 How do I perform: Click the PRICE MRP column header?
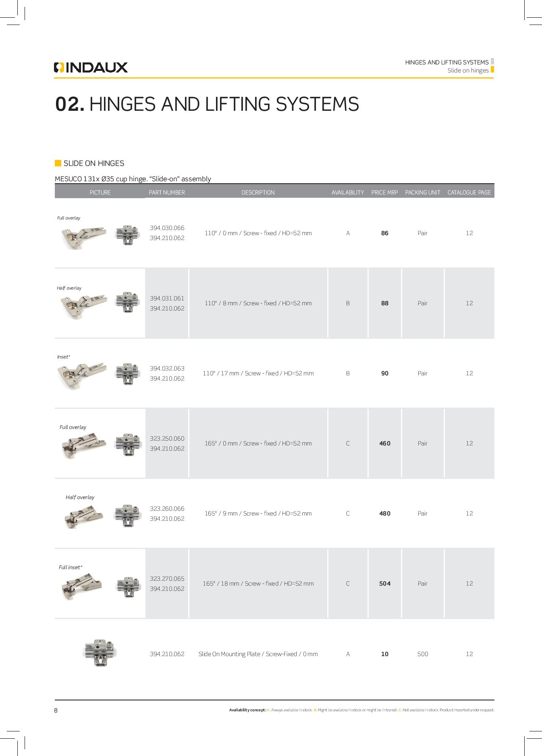pos(384,193)
